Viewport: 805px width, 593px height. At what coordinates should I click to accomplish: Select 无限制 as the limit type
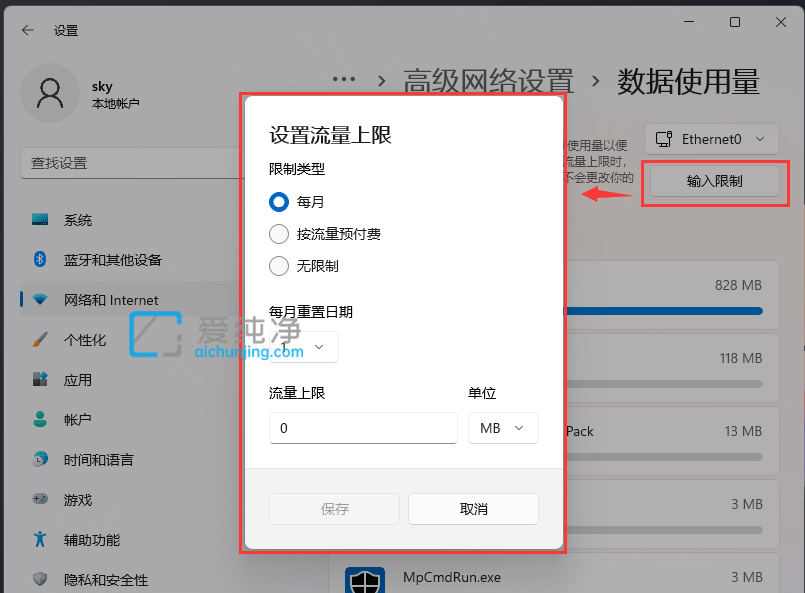click(278, 265)
